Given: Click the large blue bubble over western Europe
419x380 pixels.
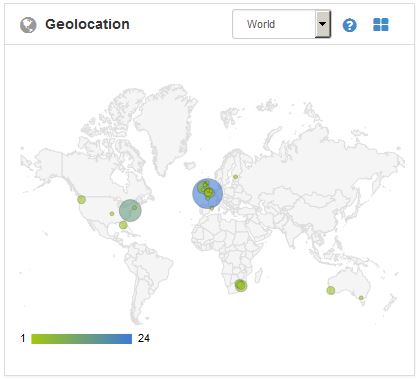Looking at the screenshot, I should click(207, 193).
